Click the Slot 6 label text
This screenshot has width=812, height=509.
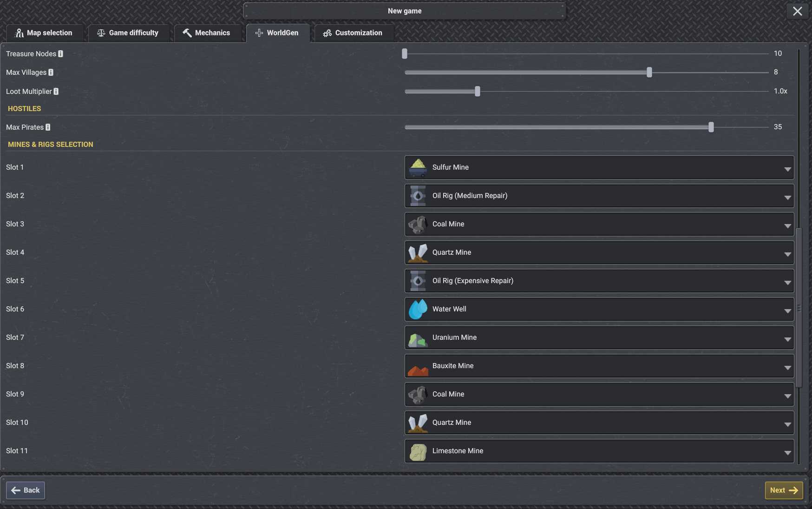(15, 309)
